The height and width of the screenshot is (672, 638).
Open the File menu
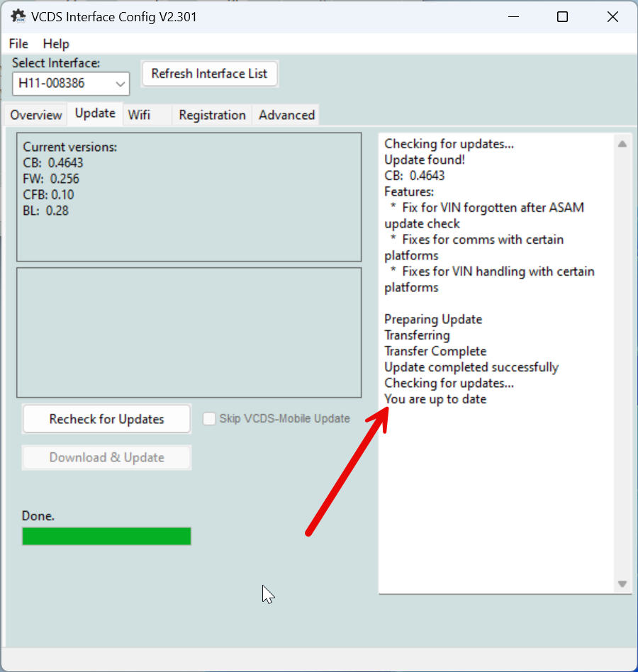tap(18, 44)
